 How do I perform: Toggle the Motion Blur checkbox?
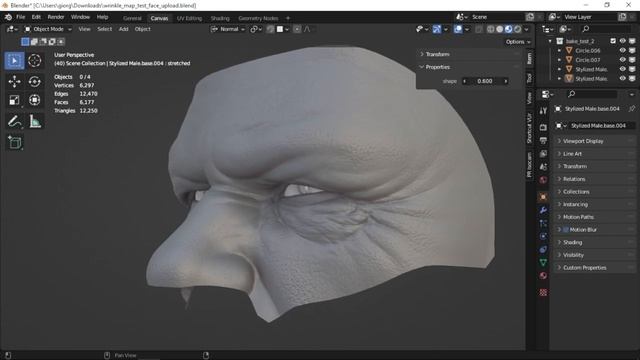coord(566,230)
